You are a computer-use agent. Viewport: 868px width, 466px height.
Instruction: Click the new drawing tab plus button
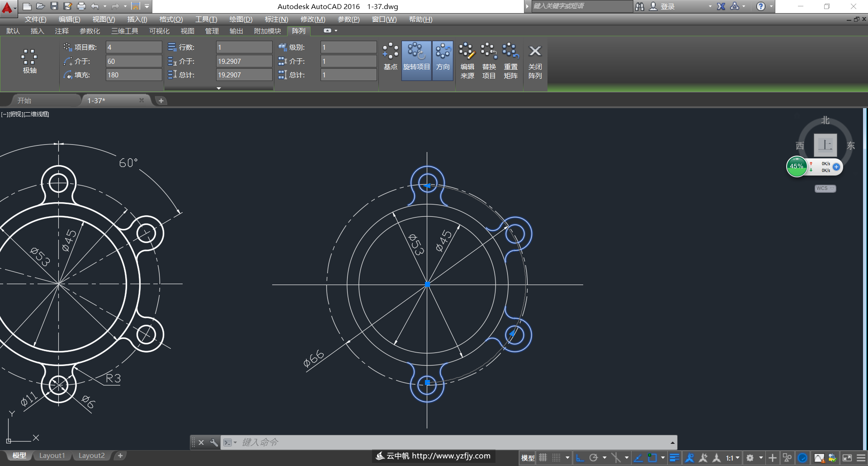pos(161,100)
